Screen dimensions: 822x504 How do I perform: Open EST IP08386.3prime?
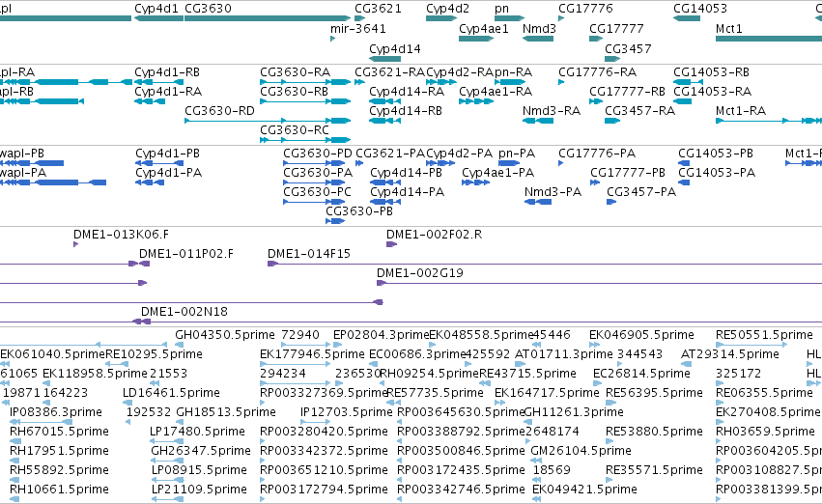coord(56,413)
